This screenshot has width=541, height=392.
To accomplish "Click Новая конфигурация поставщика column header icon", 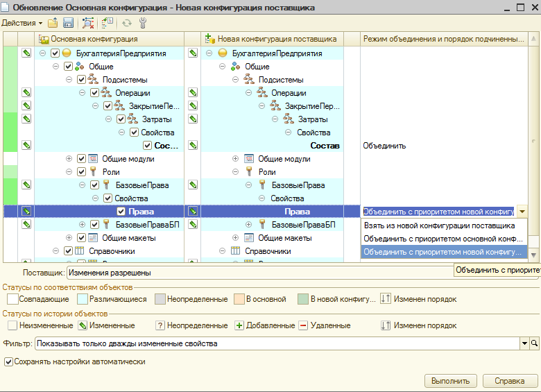I will pos(209,39).
